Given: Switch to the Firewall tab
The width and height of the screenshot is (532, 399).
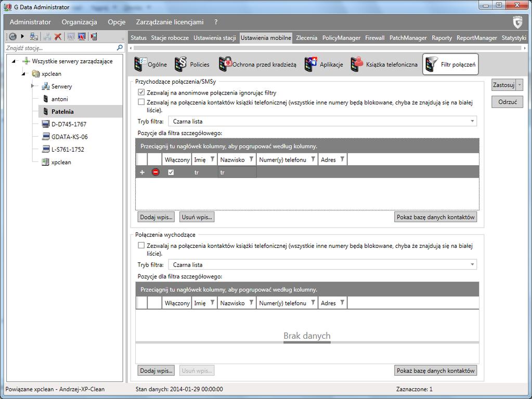Looking at the screenshot, I should (x=374, y=37).
